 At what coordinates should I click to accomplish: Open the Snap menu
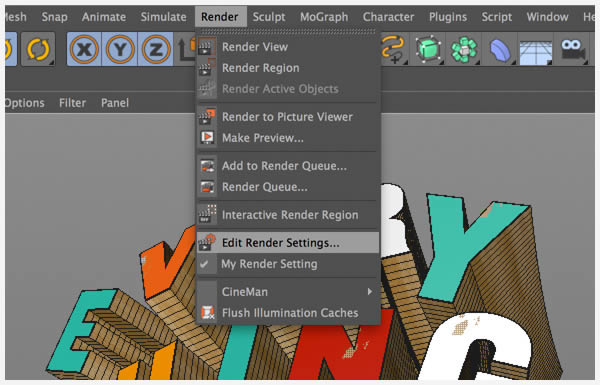(54, 17)
